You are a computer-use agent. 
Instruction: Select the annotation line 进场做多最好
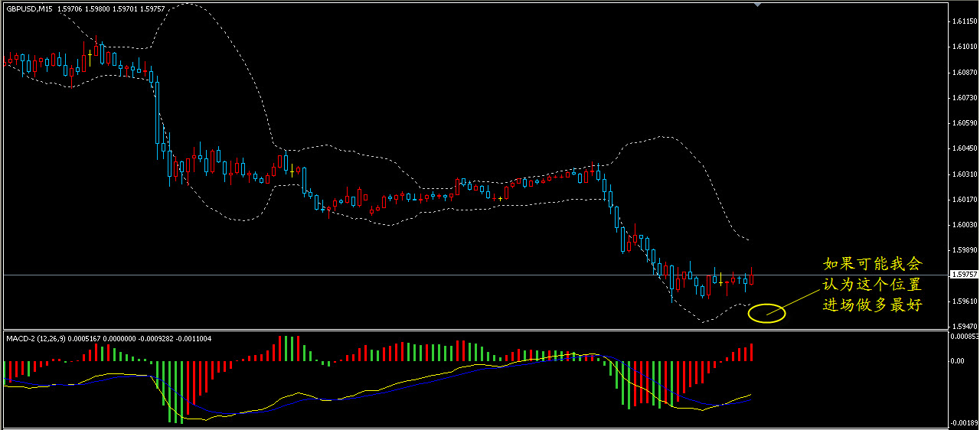(x=873, y=305)
